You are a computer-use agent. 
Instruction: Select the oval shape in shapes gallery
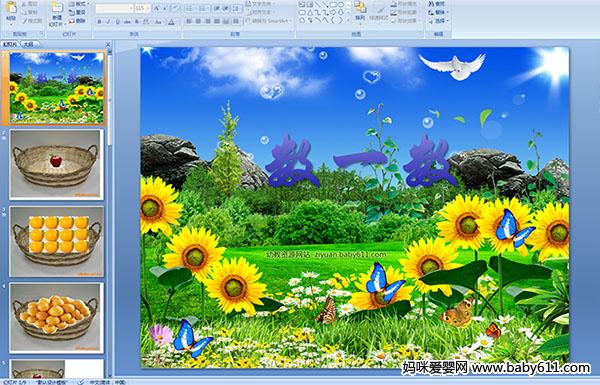pos(341,5)
